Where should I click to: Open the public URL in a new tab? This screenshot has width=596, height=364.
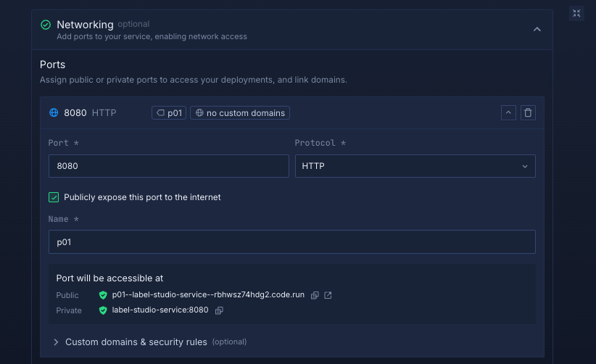pos(328,295)
